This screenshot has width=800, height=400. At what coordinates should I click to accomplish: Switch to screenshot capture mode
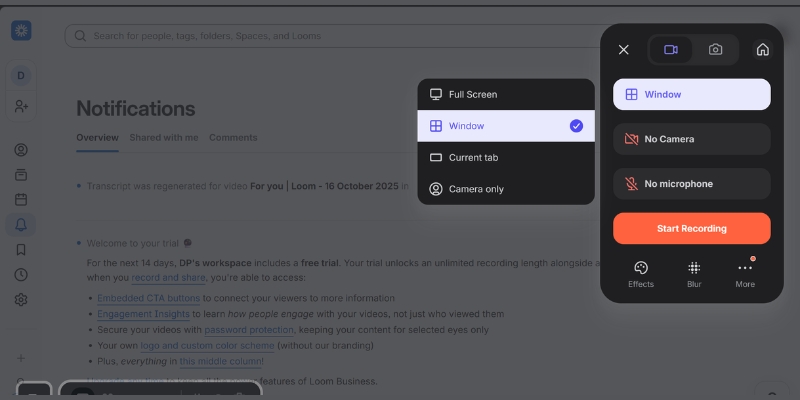click(715, 49)
